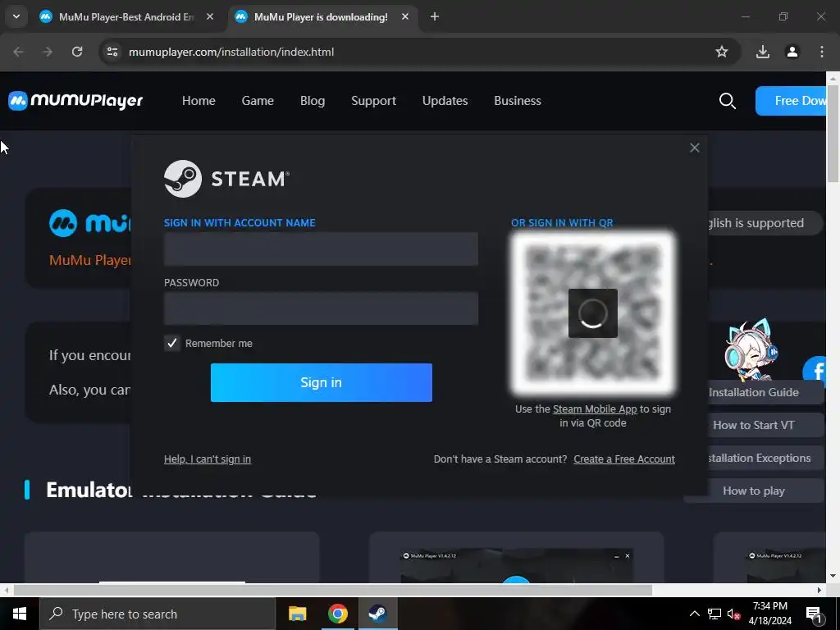Go forward in browser history
This screenshot has width=840, height=630.
[x=48, y=52]
